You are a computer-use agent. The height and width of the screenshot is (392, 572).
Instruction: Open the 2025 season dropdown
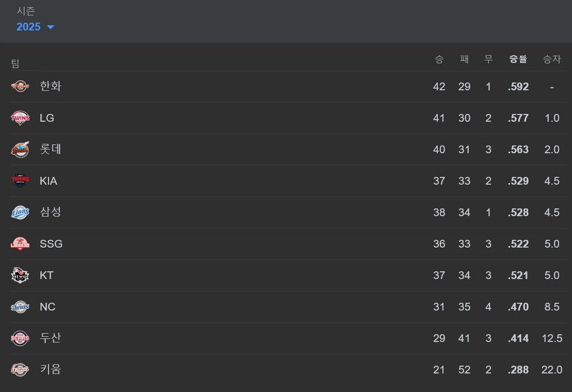(36, 27)
